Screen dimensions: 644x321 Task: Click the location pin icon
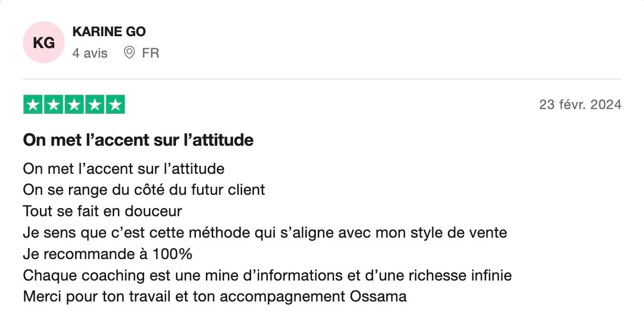pyautogui.click(x=128, y=52)
